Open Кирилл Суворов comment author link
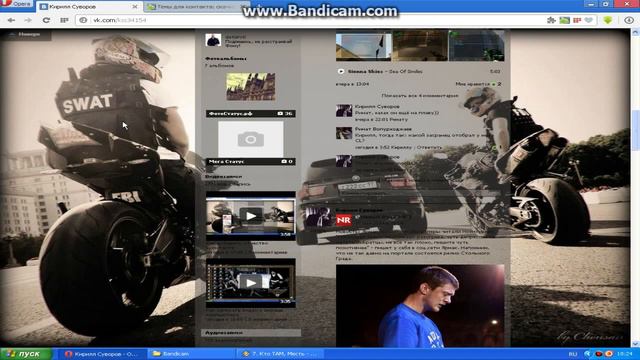Screen dimensions: 640x360 click(x=377, y=107)
